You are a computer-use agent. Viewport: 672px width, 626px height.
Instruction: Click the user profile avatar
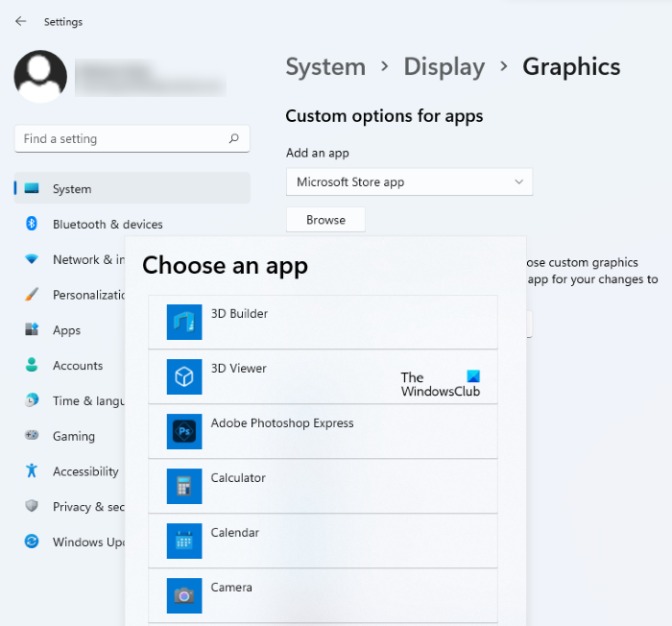(40, 77)
